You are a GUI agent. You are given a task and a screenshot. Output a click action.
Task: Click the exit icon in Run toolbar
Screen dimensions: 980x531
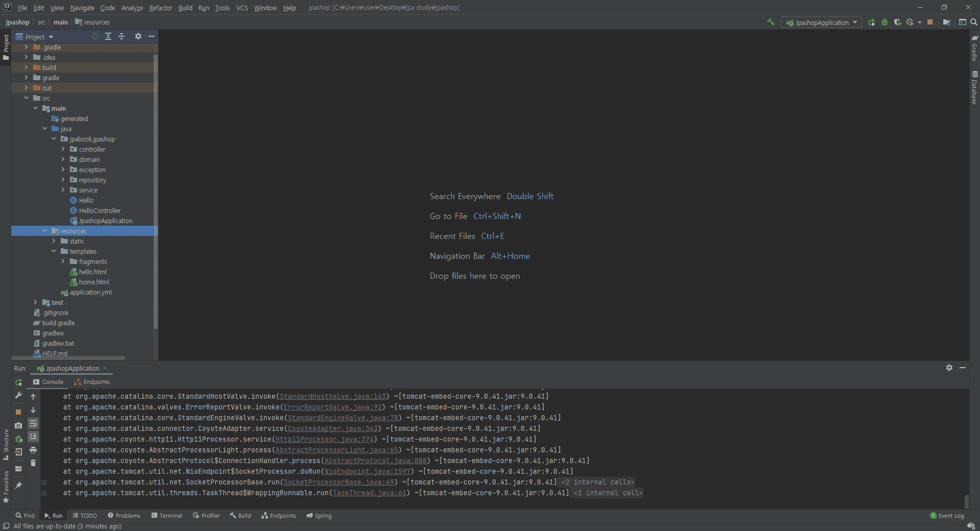tap(18, 452)
